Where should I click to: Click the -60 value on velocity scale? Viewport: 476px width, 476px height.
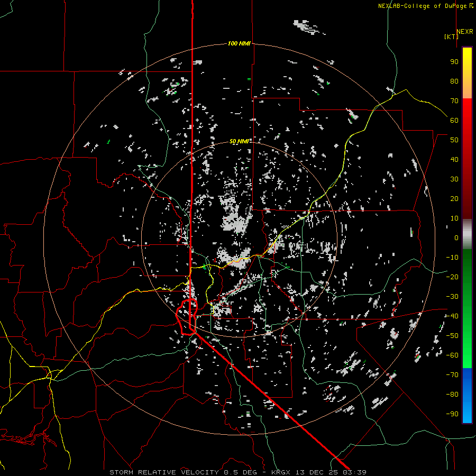[x=452, y=355]
